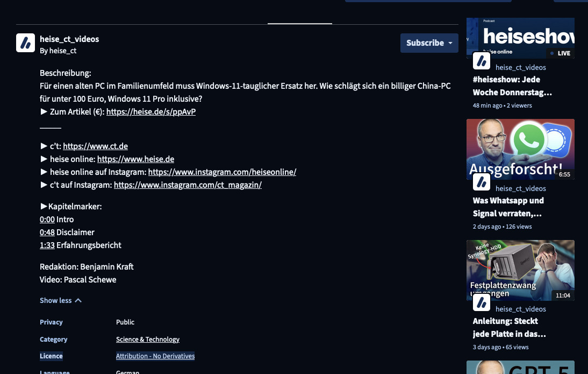
Task: Open heise_ct_videos channel name link above description
Action: tap(69, 39)
